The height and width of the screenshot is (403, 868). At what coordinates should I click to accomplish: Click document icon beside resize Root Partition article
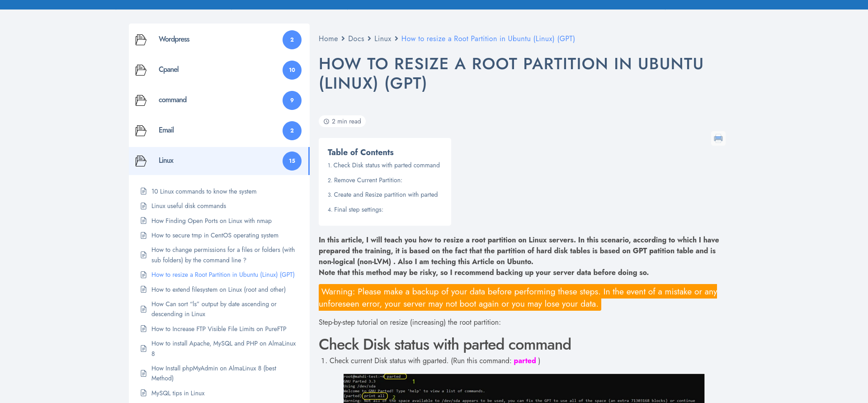[143, 275]
